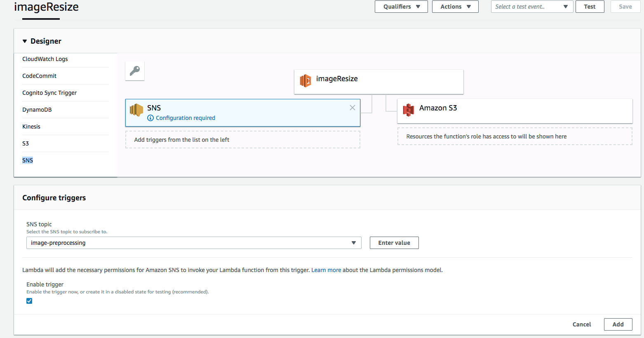This screenshot has height=338, width=644.
Task: Select CloudWatch Logs from trigger list
Action: (45, 59)
